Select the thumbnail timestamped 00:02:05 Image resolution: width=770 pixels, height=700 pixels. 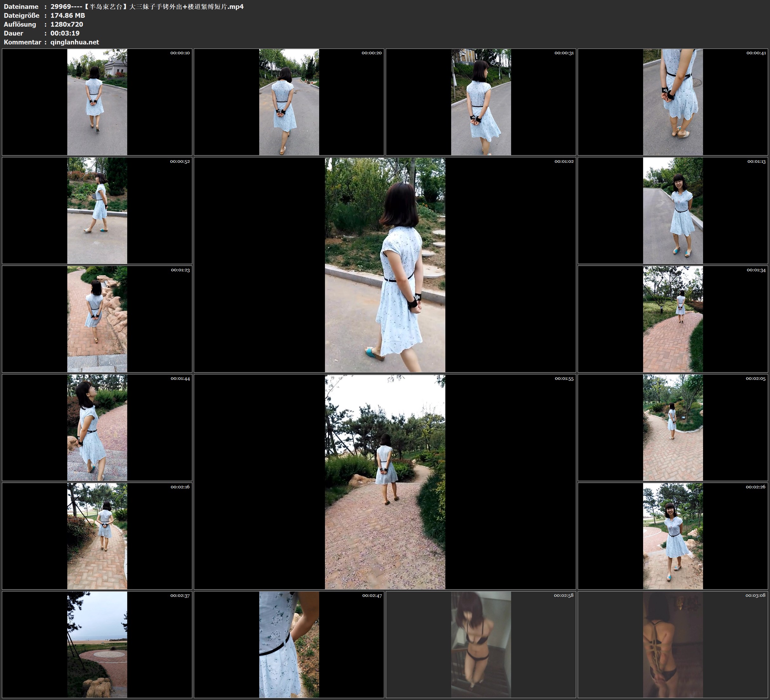coord(673,427)
